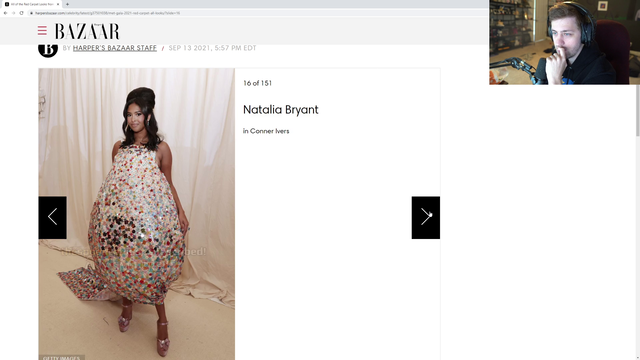This screenshot has width=640, height=360.
Task: Click the browser back arrow
Action: coord(5,13)
